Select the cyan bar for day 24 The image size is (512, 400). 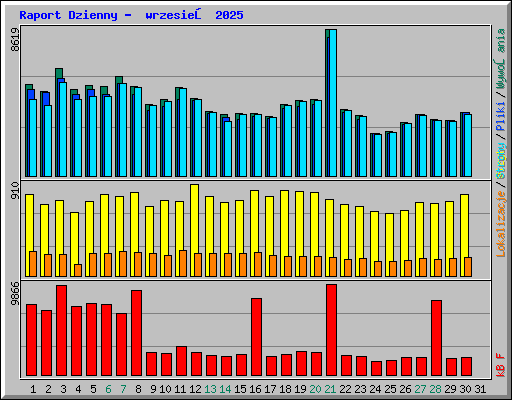coord(378,155)
